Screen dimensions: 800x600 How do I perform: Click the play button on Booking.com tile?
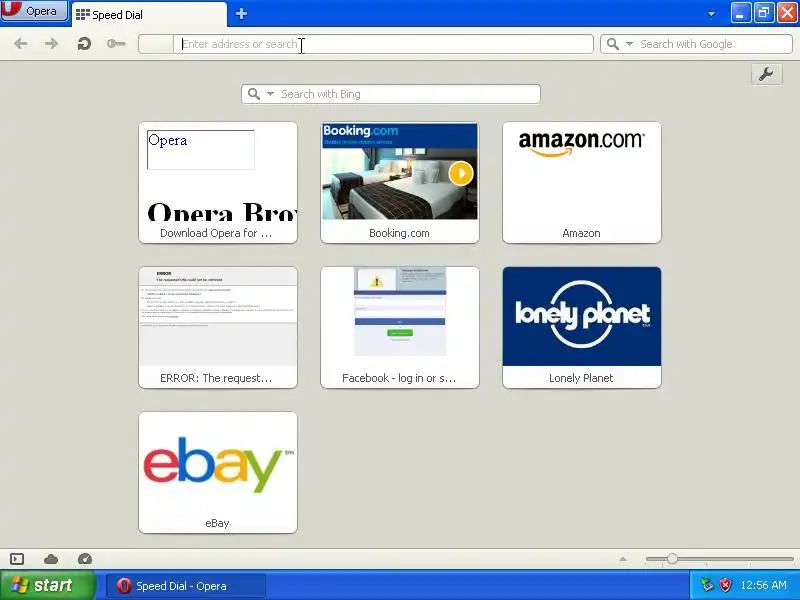(x=461, y=173)
